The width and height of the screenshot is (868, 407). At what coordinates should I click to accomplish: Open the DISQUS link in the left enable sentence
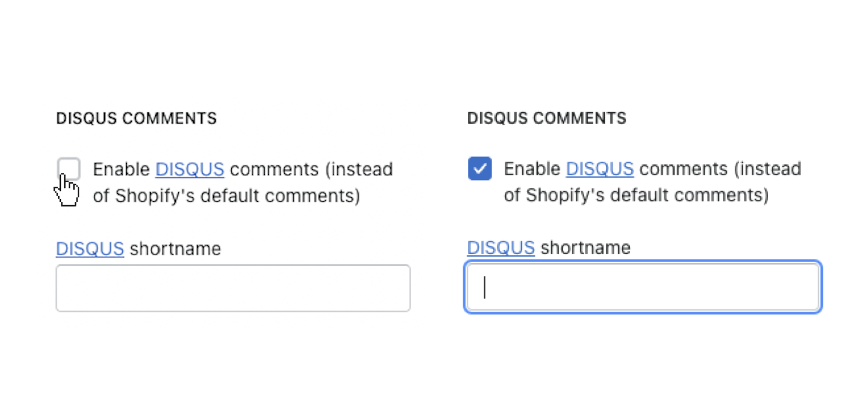coord(189,169)
